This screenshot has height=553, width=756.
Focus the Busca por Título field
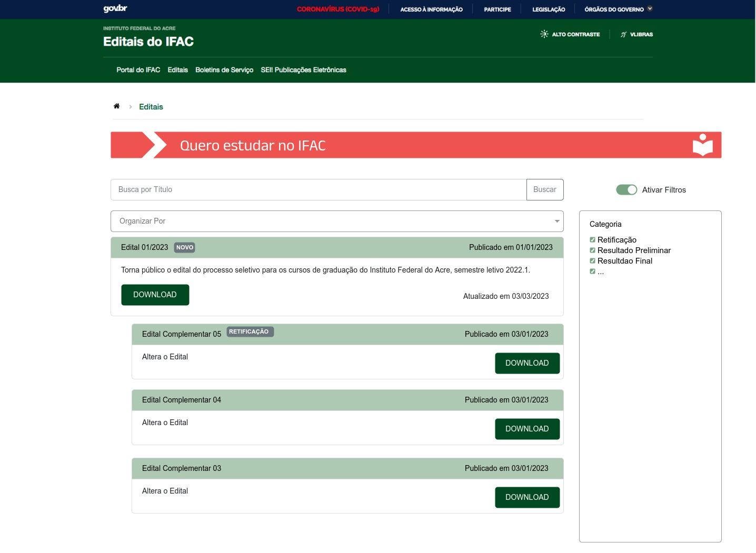tap(319, 190)
